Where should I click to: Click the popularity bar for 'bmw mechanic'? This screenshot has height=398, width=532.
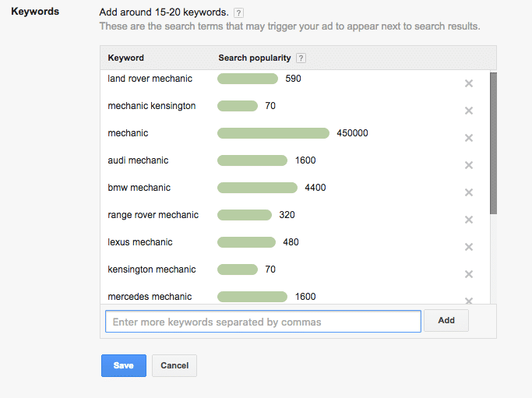(257, 188)
